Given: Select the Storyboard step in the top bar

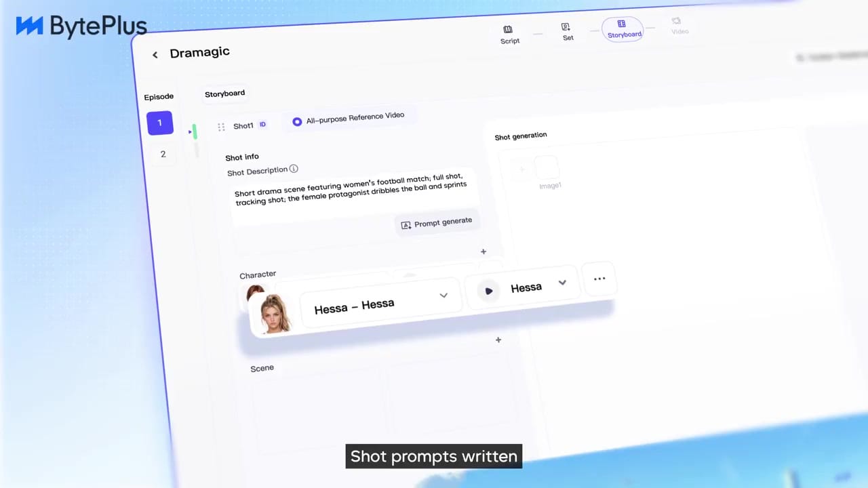Looking at the screenshot, I should coord(623,29).
